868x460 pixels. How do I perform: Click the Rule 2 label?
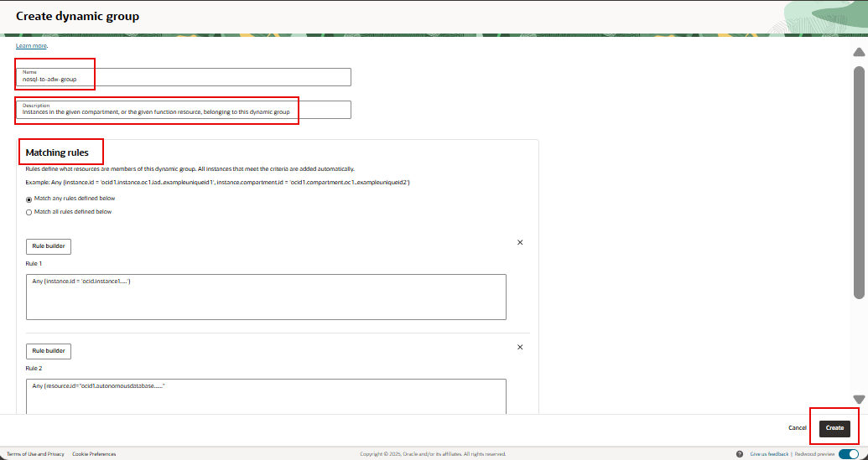click(34, 368)
